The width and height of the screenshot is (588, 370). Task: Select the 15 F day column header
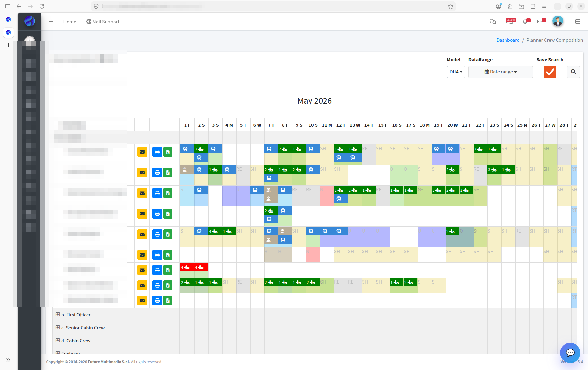[383, 125]
